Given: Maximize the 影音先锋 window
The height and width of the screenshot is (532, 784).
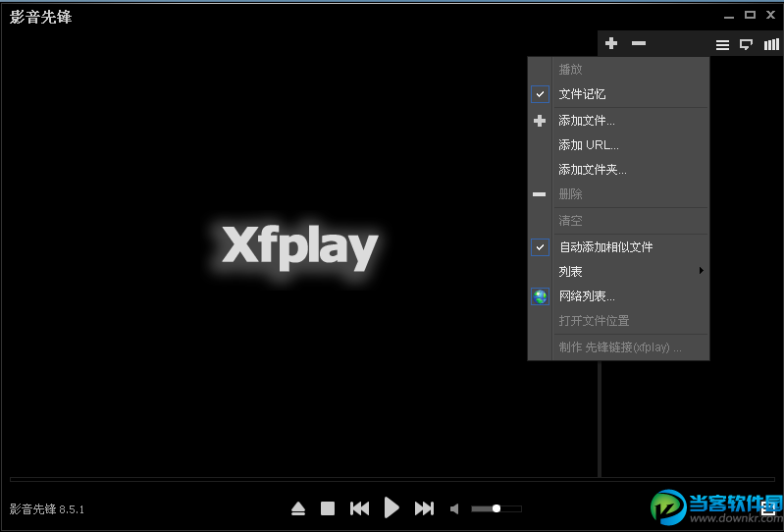Looking at the screenshot, I should [x=750, y=15].
